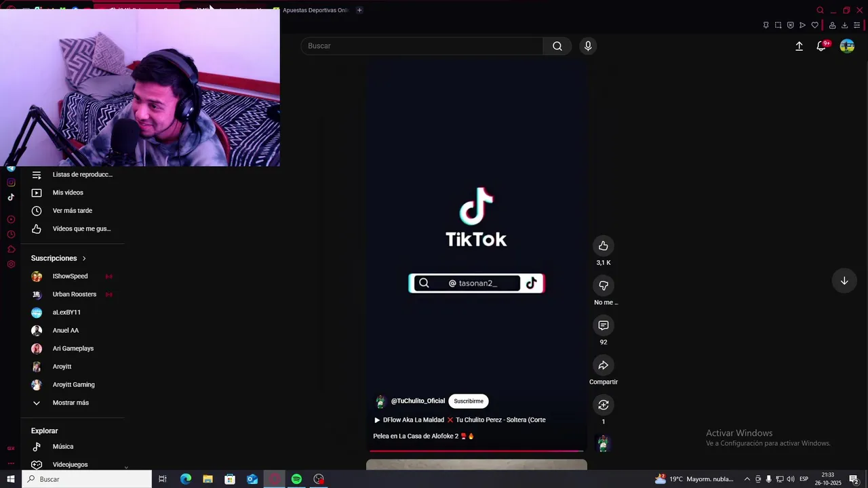Open comments showing 92

pyautogui.click(x=604, y=325)
